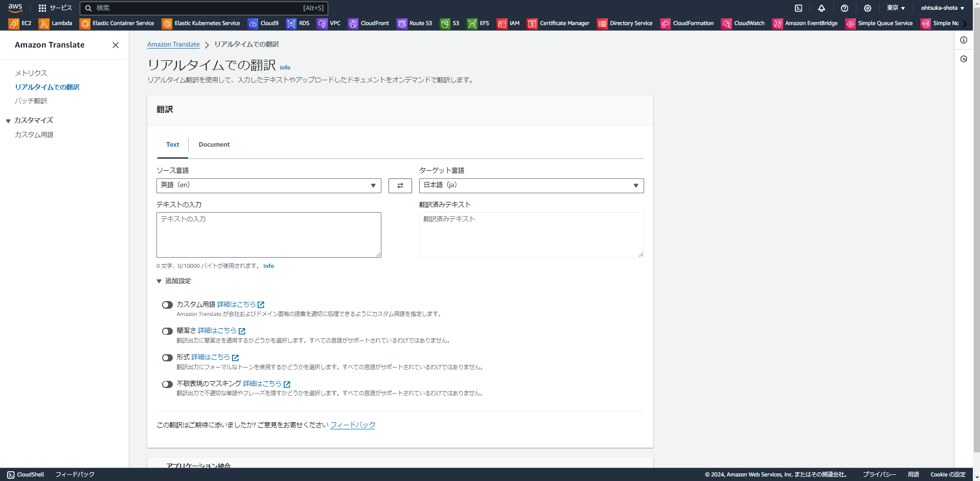
Task: Click Info link beside page title
Action: 285,67
